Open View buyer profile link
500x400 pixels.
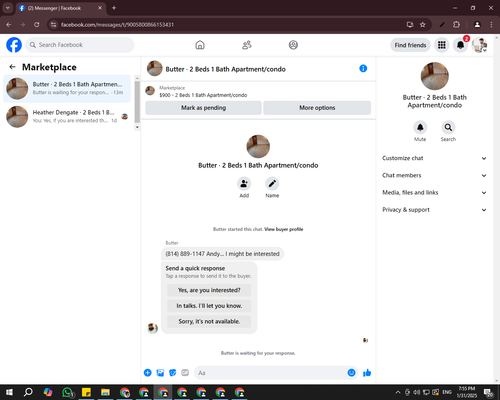(x=284, y=229)
